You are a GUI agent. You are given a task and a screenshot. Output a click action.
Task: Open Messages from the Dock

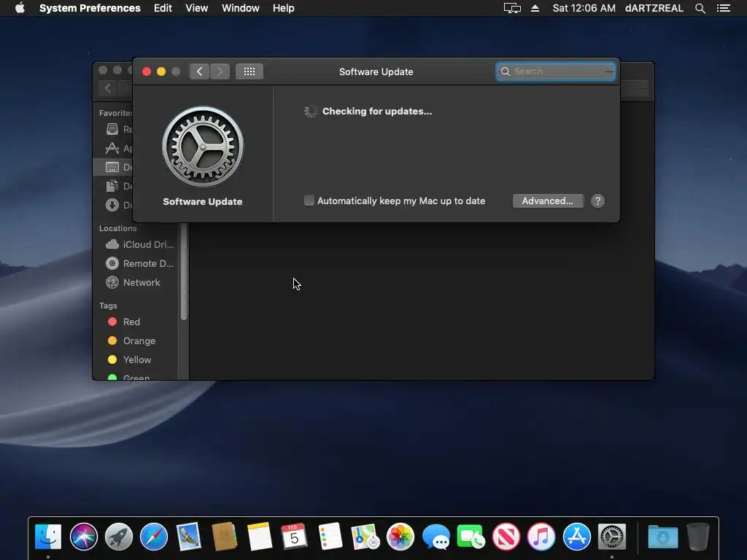click(436, 537)
